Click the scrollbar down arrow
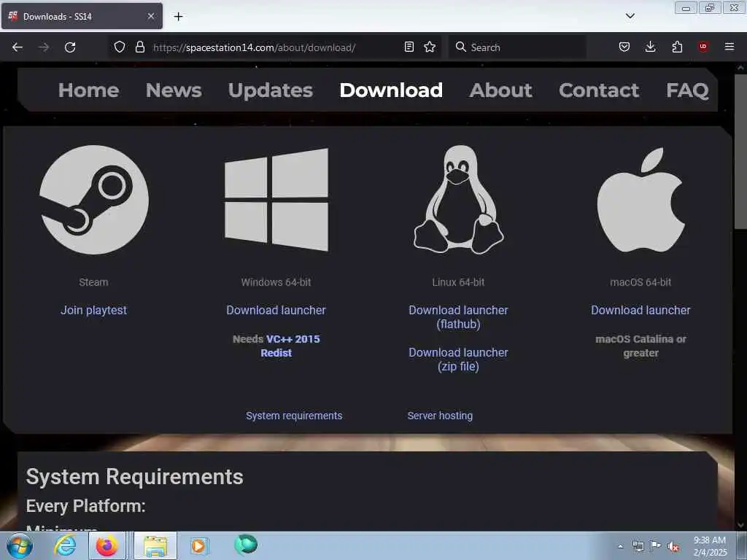The height and width of the screenshot is (560, 747). [740, 525]
